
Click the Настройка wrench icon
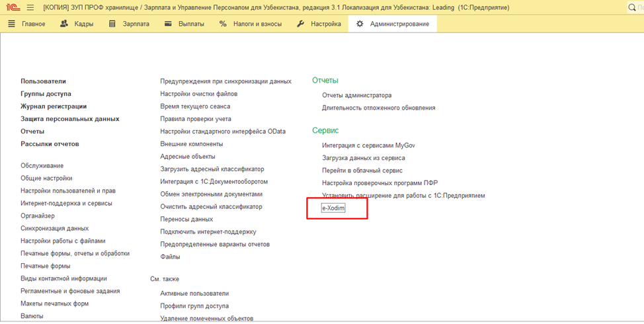pos(301,24)
